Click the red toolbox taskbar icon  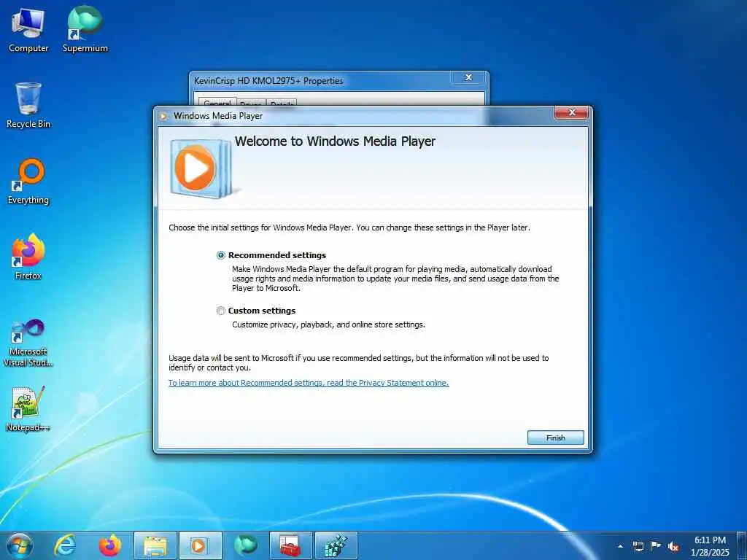pos(290,545)
